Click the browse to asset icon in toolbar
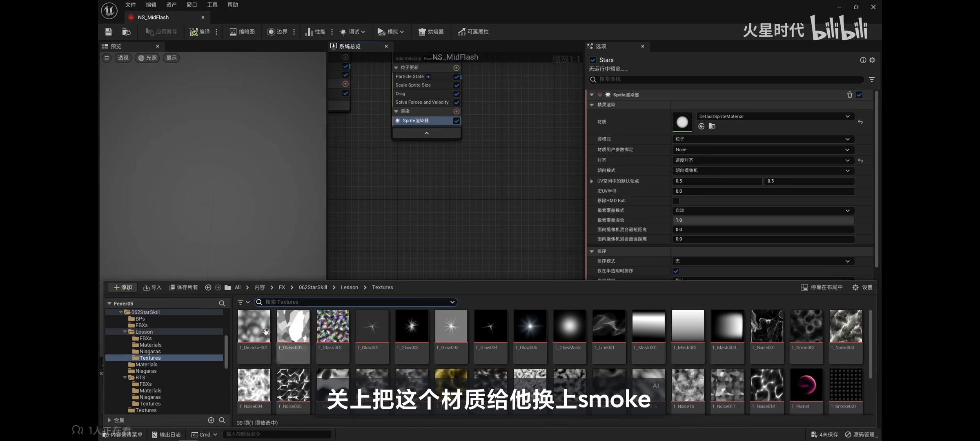980x441 pixels. (x=126, y=31)
